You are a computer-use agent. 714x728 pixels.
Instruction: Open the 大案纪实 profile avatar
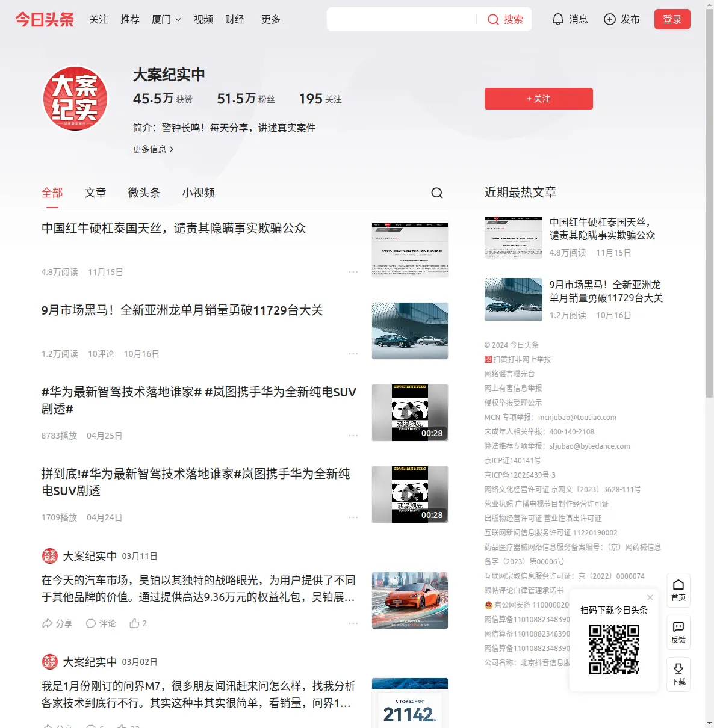[x=75, y=99]
